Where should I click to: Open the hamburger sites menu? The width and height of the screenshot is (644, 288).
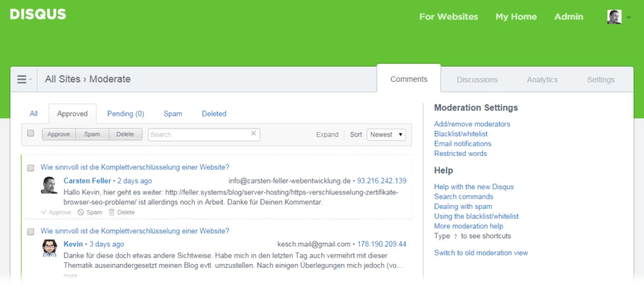(x=24, y=79)
